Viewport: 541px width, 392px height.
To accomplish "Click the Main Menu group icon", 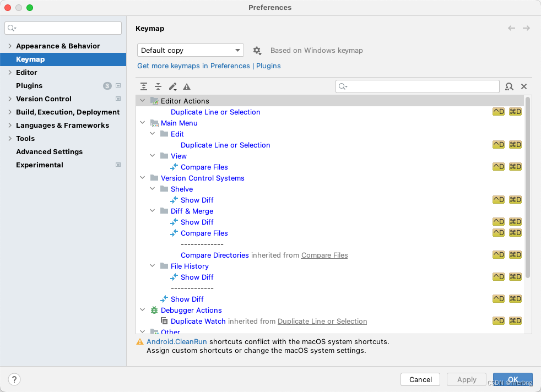I will pyautogui.click(x=154, y=123).
